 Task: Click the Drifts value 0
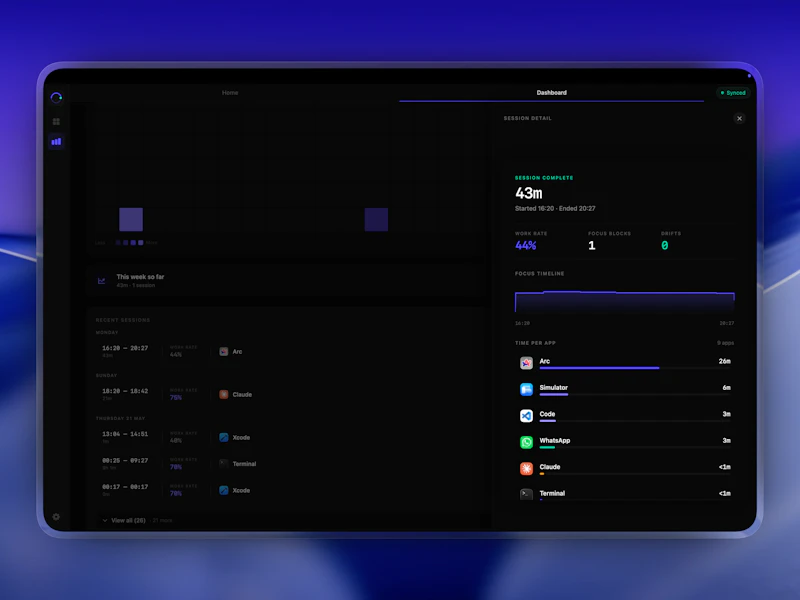(x=665, y=245)
